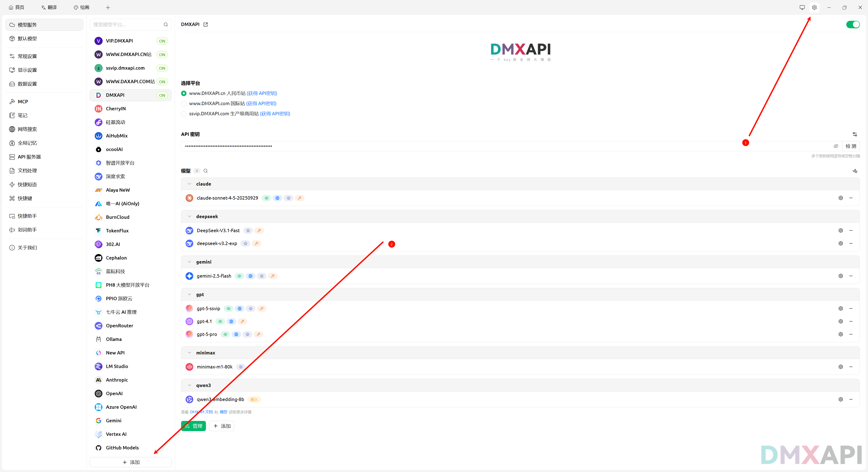The width and height of the screenshot is (868, 472).
Task: Collapse the deepseek model group
Action: 189,217
